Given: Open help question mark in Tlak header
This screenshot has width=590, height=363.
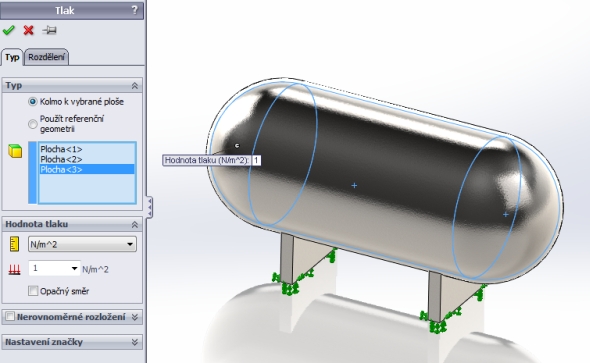Looking at the screenshot, I should tap(135, 10).
